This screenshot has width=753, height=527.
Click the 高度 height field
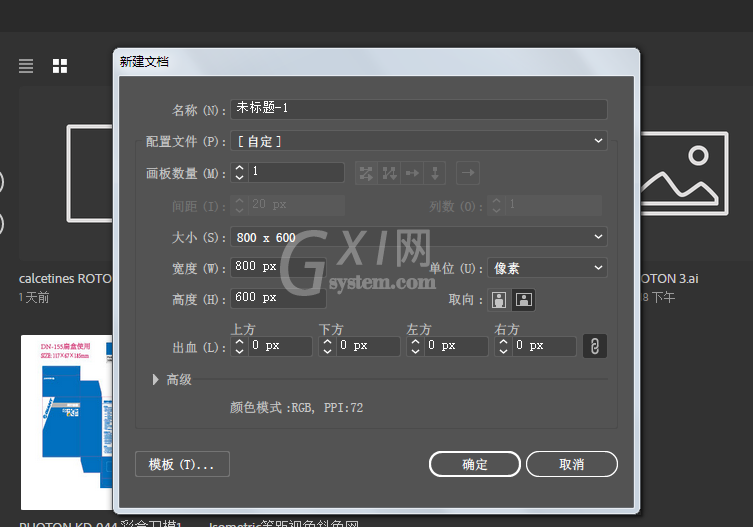tap(279, 298)
